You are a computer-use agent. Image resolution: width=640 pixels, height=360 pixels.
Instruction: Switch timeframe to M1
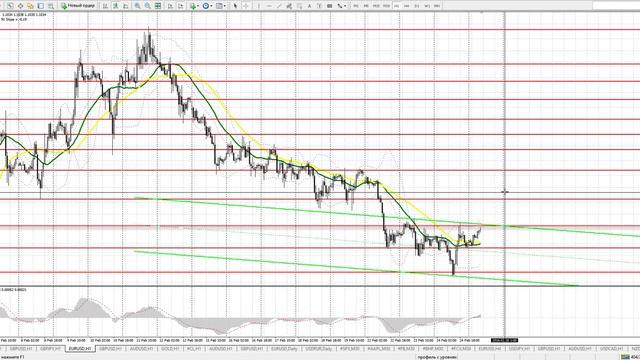tap(356, 6)
